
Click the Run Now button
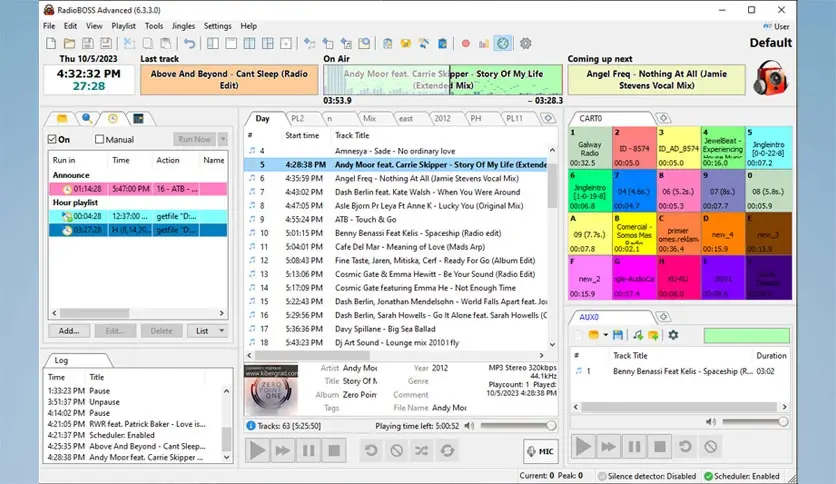(x=195, y=140)
